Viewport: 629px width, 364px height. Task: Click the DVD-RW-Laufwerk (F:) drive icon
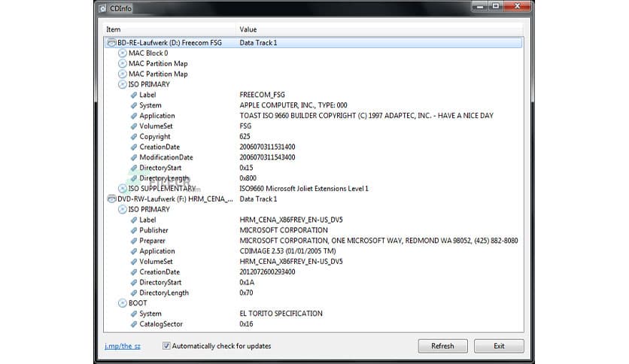point(111,199)
